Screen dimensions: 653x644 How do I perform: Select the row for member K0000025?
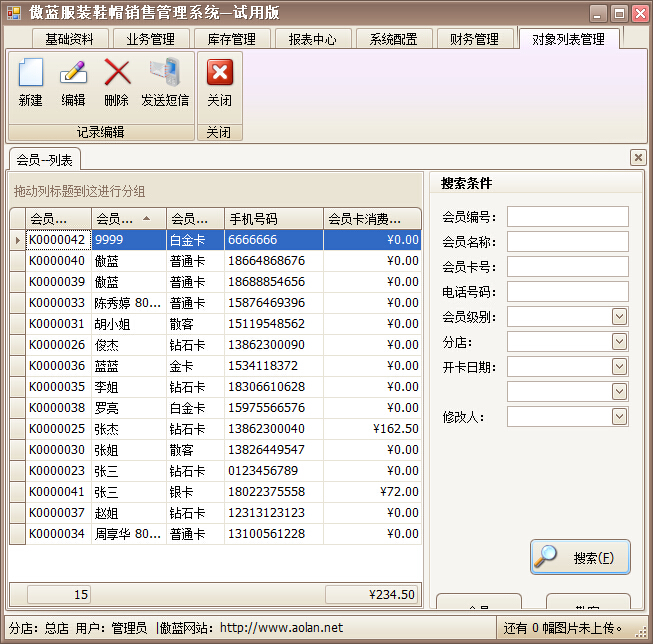pyautogui.click(x=56, y=429)
